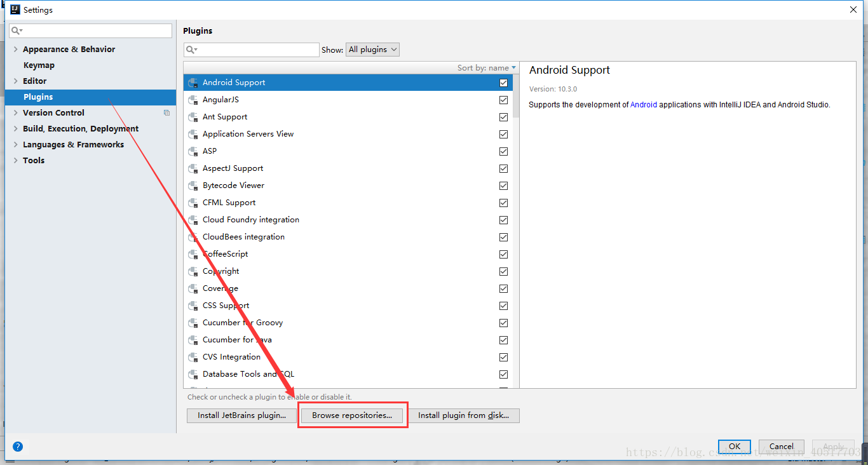This screenshot has width=868, height=465.
Task: Uncheck the AngularJS plugin
Action: tap(503, 100)
